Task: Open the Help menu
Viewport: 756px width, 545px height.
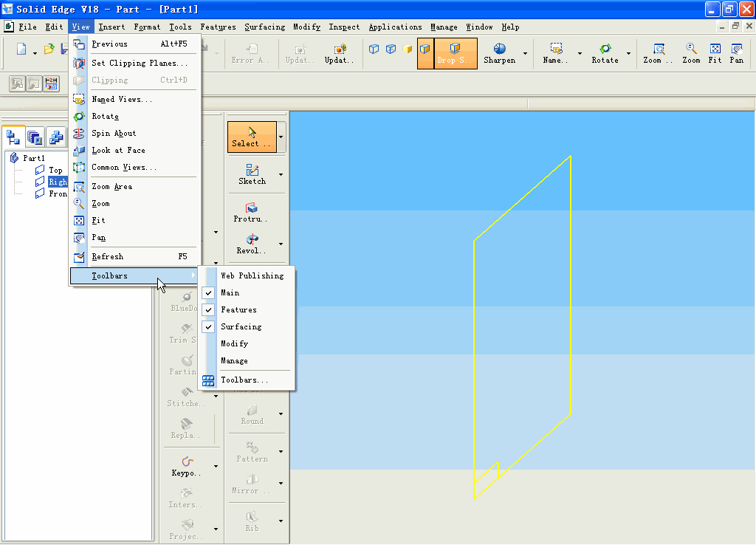Action: pos(511,27)
